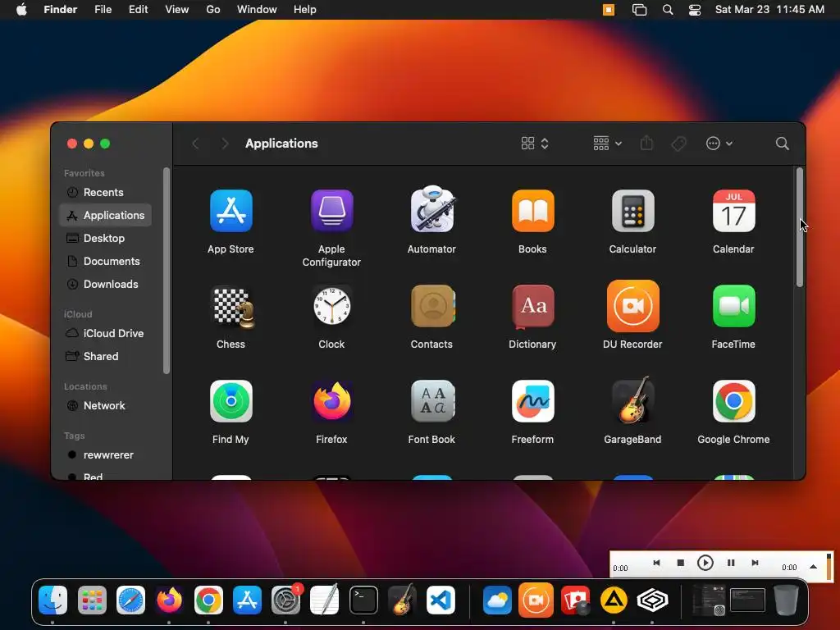This screenshot has width=840, height=630.
Task: Select the Freeform app icon
Action: click(532, 401)
